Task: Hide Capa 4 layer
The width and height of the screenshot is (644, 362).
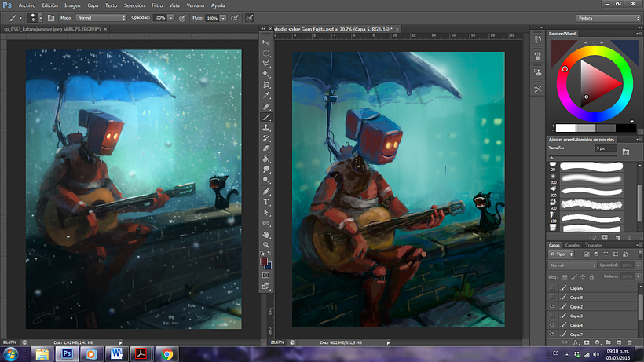Action: (x=552, y=325)
